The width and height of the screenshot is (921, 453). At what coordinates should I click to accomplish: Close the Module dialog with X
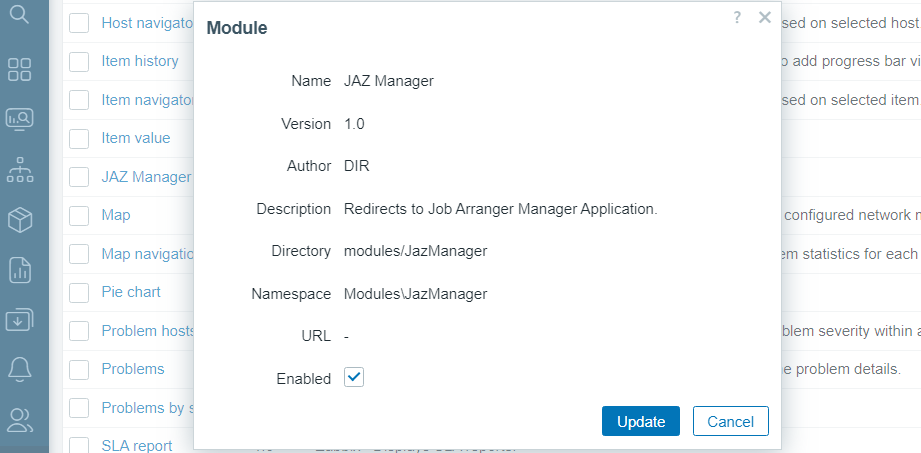[x=765, y=17]
